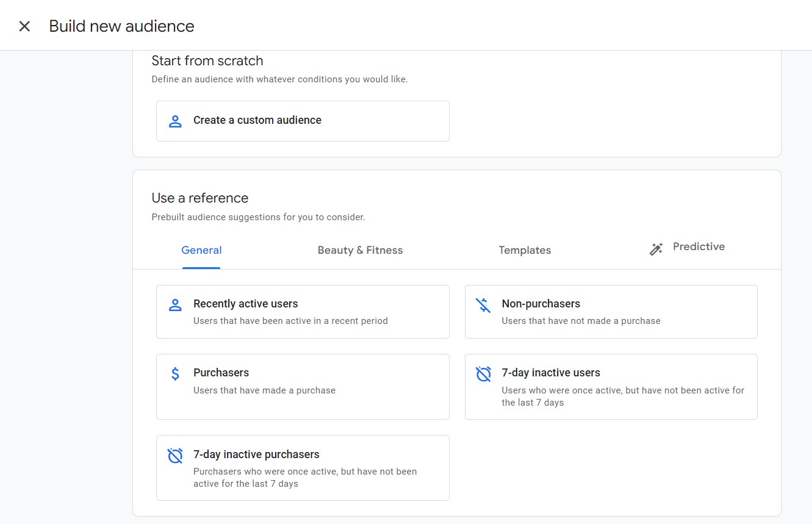Select Create a custom audience

303,121
